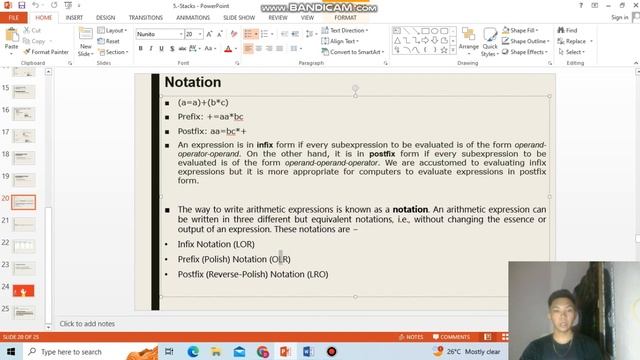Switch to the ANIMATIONS tab
The height and width of the screenshot is (360, 640).
pos(193,18)
